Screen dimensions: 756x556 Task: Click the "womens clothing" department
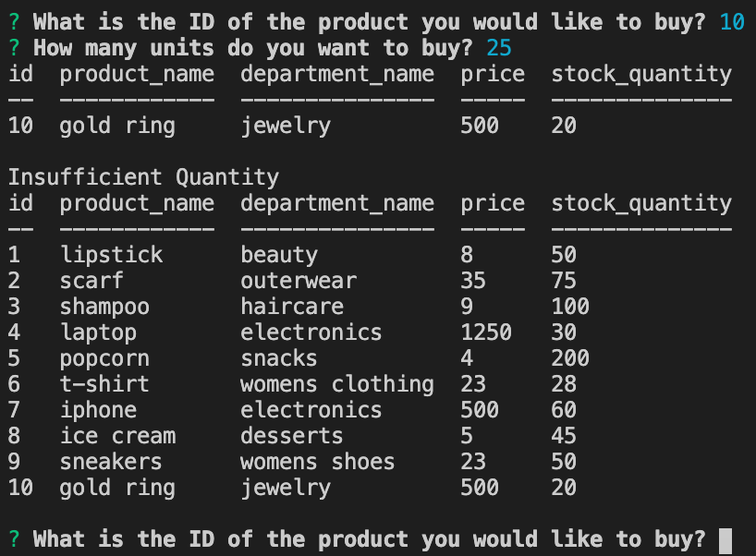(336, 384)
